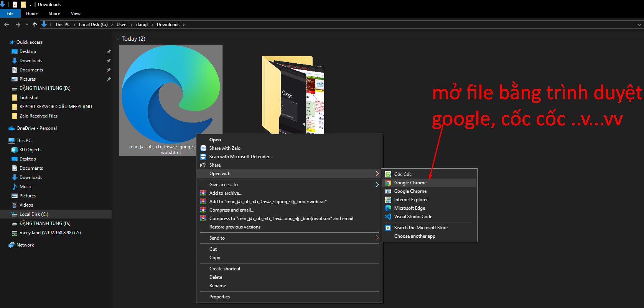Choose Cut in context menu

[x=290, y=249]
